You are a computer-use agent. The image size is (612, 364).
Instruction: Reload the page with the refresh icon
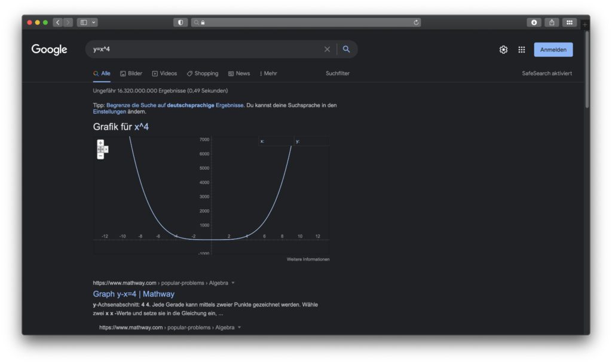pyautogui.click(x=416, y=22)
